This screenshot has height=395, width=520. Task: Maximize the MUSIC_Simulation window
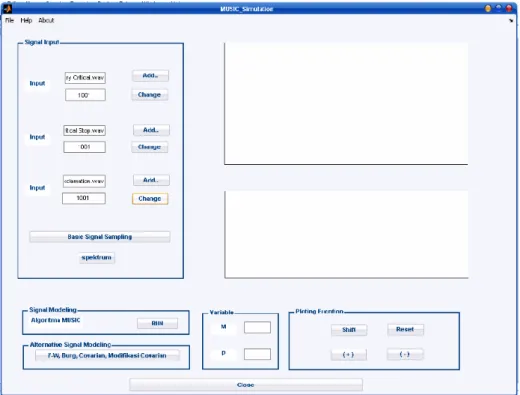(x=499, y=8)
